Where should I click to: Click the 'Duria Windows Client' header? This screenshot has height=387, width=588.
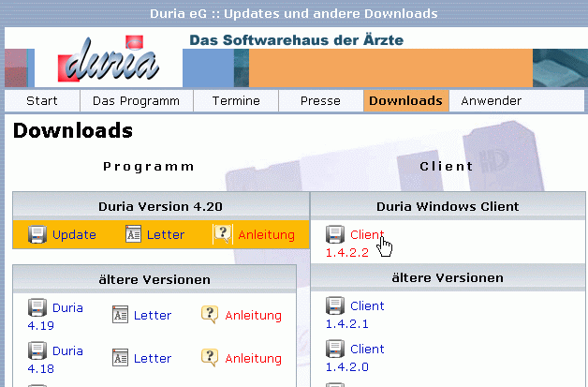click(x=448, y=206)
